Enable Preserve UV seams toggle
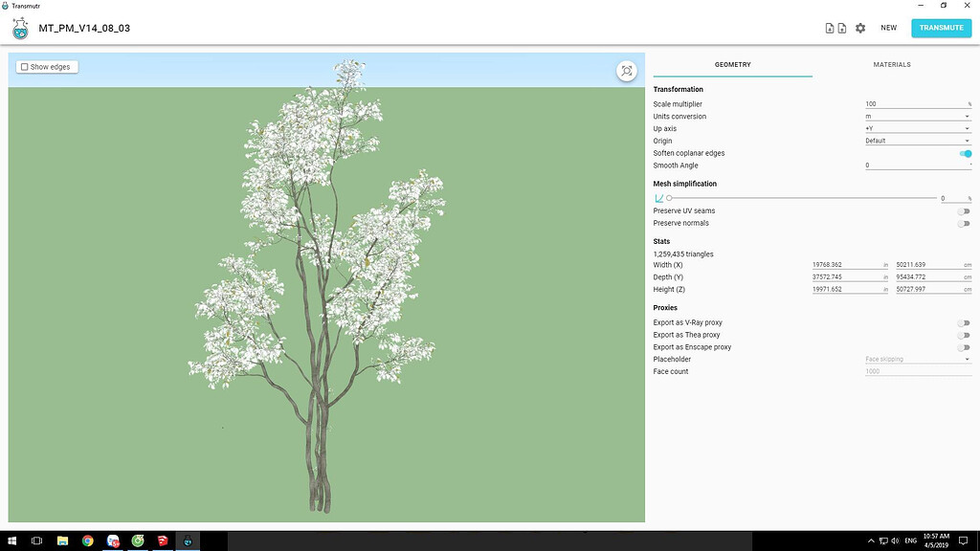Viewport: 980px width, 551px height. point(963,210)
